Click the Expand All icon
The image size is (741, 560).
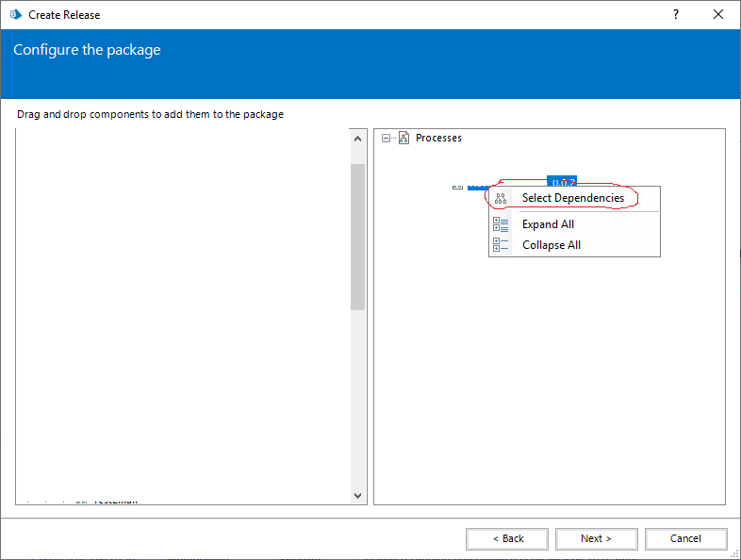point(501,224)
